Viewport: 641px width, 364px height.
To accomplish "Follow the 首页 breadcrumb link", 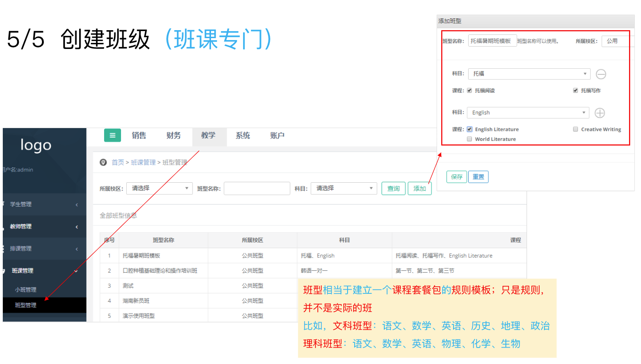I will pyautogui.click(x=118, y=162).
